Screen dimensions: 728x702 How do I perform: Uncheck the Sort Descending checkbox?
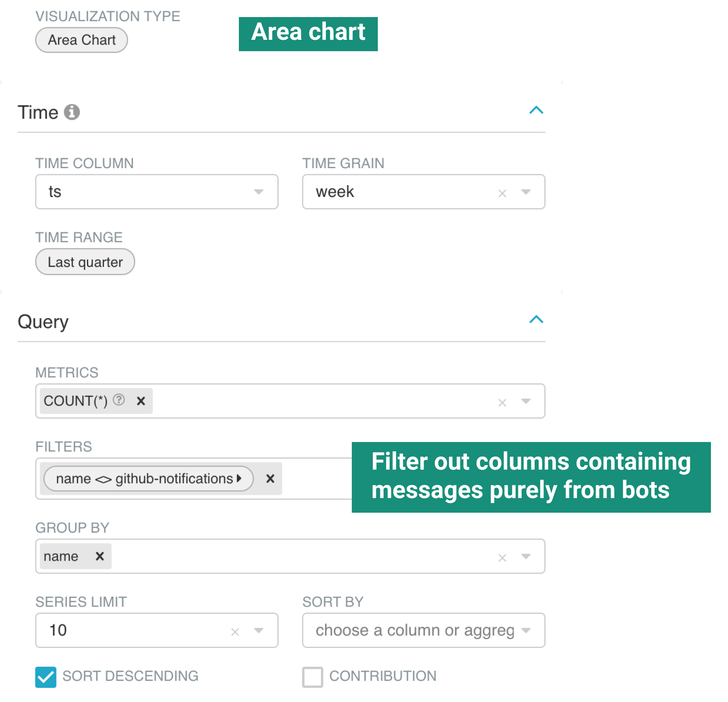(45, 677)
